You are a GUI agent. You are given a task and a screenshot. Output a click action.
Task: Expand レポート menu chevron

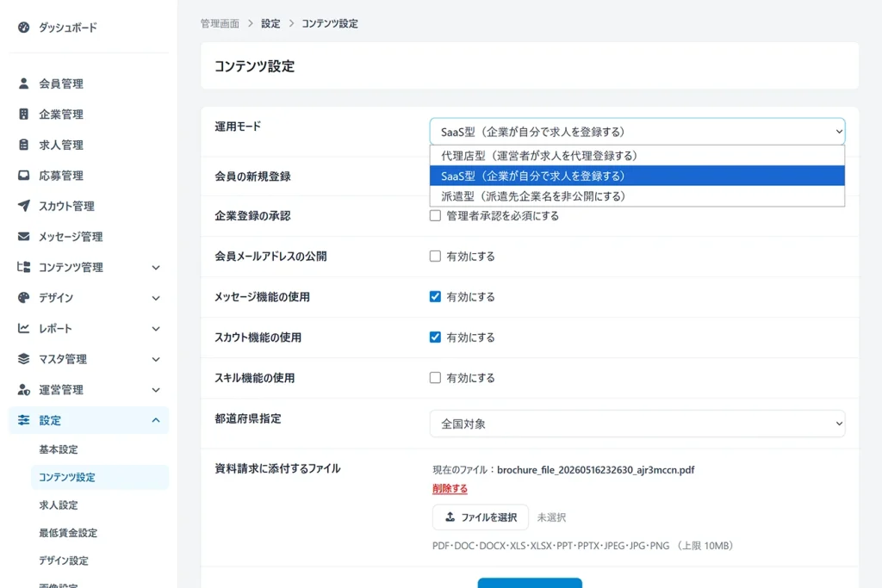coord(156,328)
